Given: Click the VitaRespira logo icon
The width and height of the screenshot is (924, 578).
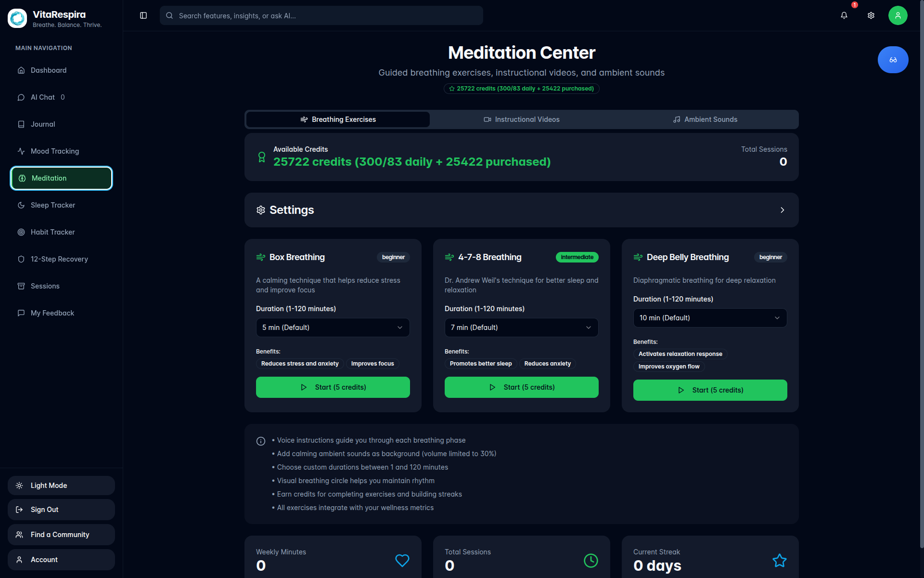Looking at the screenshot, I should [x=18, y=18].
